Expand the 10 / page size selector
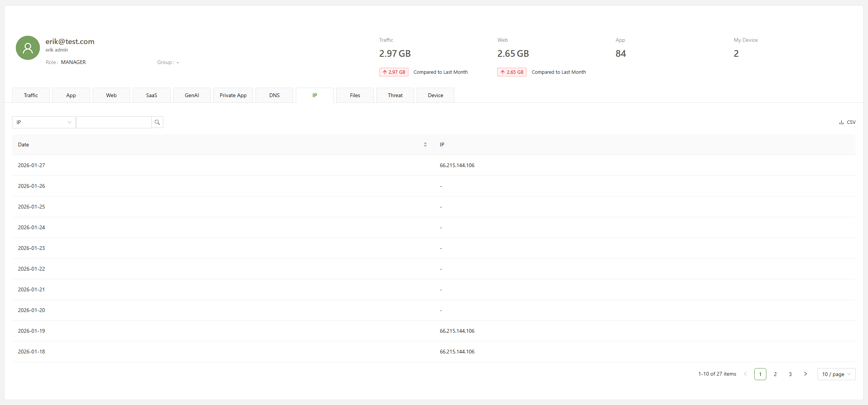This screenshot has height=405, width=868. point(836,374)
